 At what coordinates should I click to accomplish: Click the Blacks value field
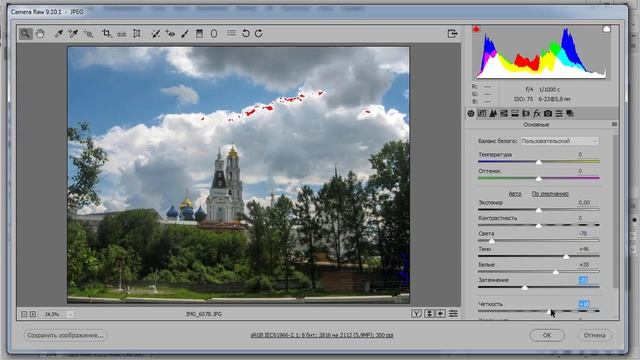pos(584,280)
